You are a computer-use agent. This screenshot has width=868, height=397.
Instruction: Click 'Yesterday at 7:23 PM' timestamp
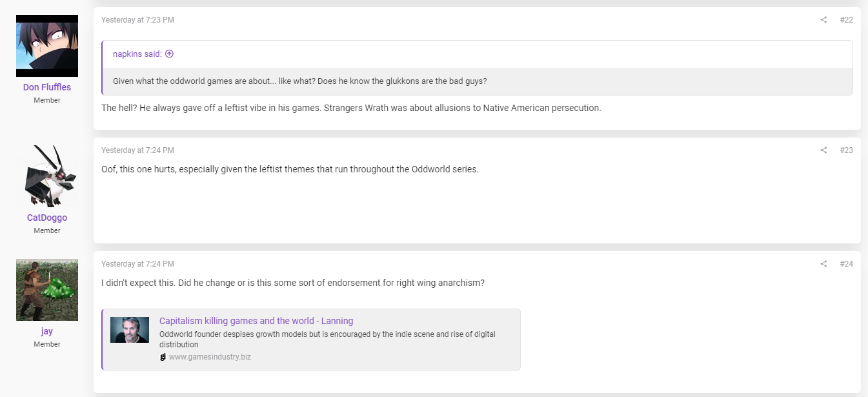[137, 20]
